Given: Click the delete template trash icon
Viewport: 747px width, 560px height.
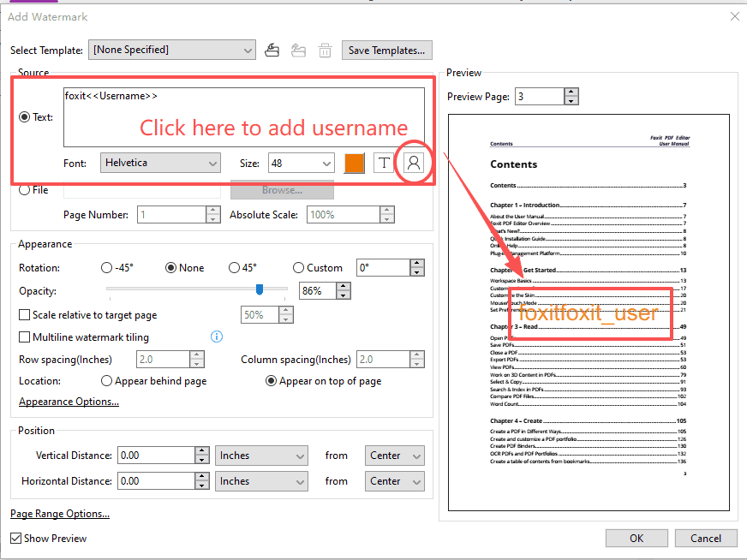Looking at the screenshot, I should pos(325,50).
